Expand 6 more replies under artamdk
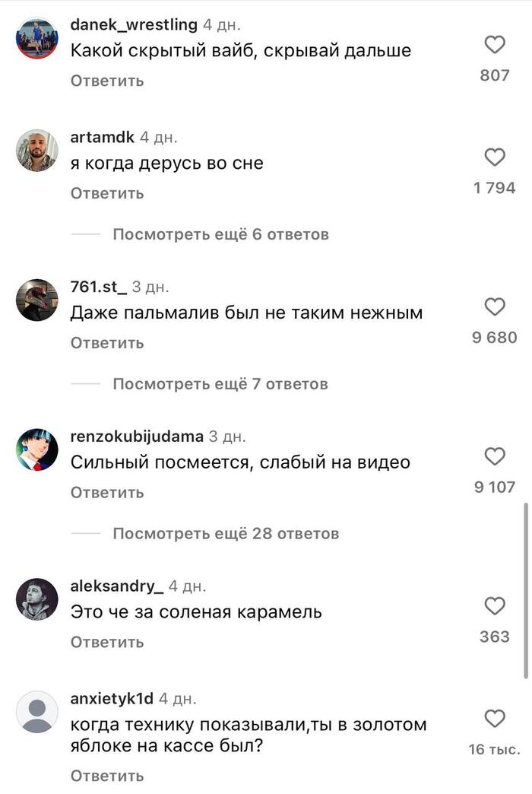Image resolution: width=532 pixels, height=794 pixels. (x=220, y=234)
